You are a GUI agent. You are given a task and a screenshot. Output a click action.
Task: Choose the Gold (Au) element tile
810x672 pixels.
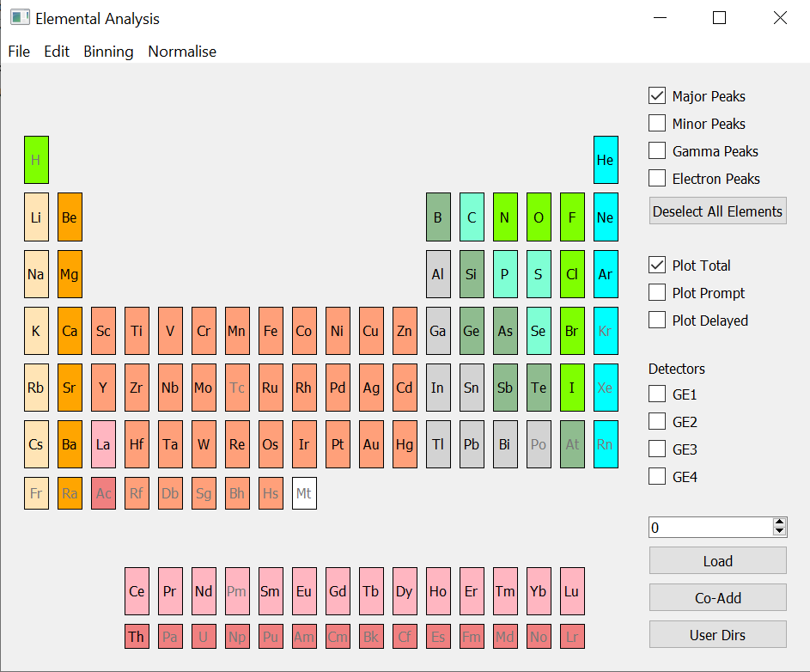point(371,444)
